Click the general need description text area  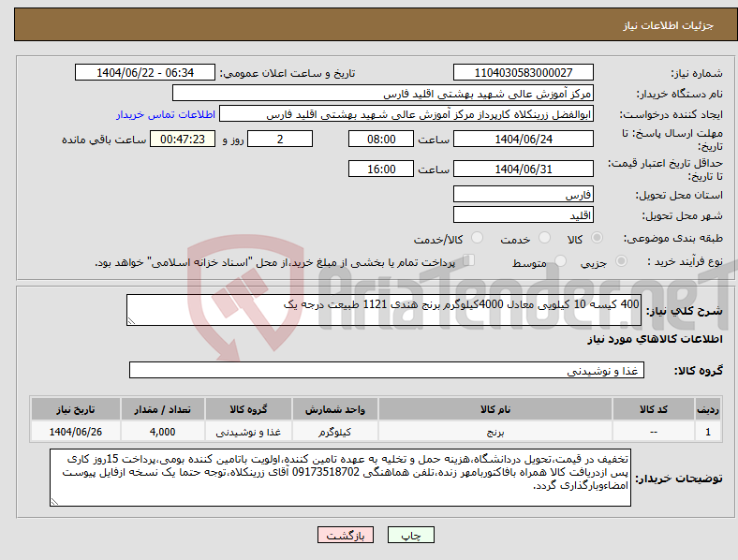click(384, 310)
